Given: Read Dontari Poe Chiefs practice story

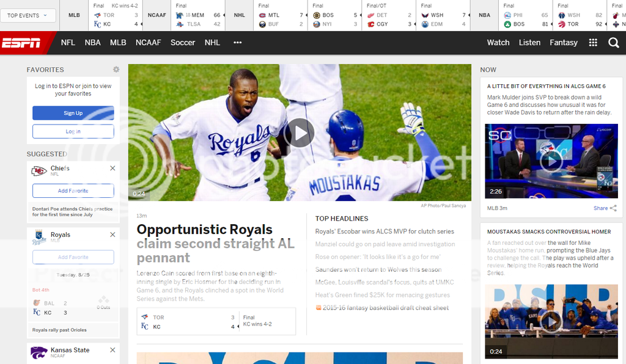Looking at the screenshot, I should point(72,212).
